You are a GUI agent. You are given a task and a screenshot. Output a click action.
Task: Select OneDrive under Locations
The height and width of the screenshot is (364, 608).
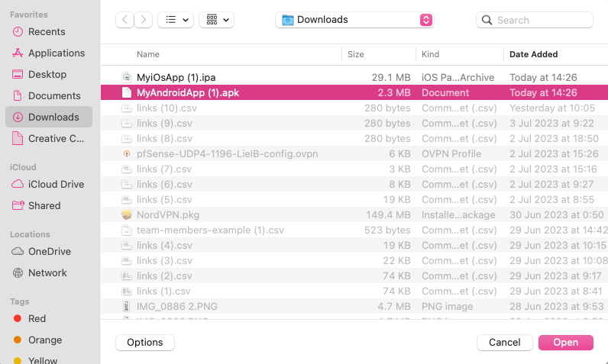49,252
